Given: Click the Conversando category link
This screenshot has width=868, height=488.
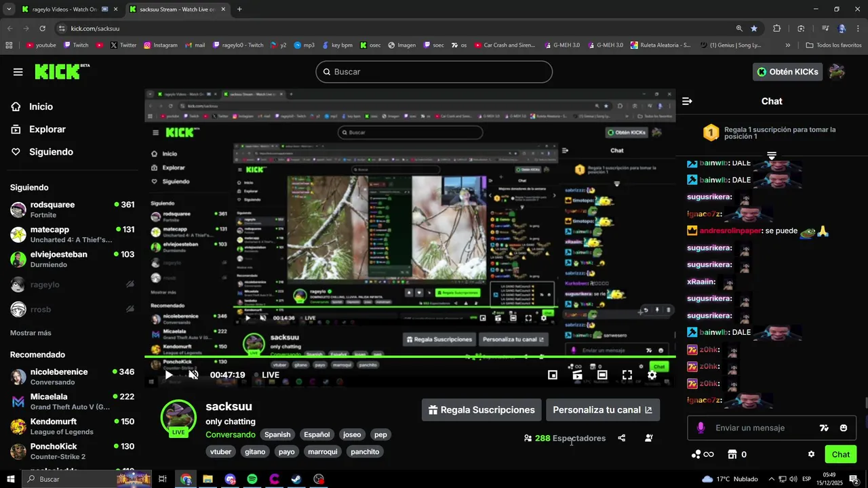Looking at the screenshot, I should [x=231, y=434].
